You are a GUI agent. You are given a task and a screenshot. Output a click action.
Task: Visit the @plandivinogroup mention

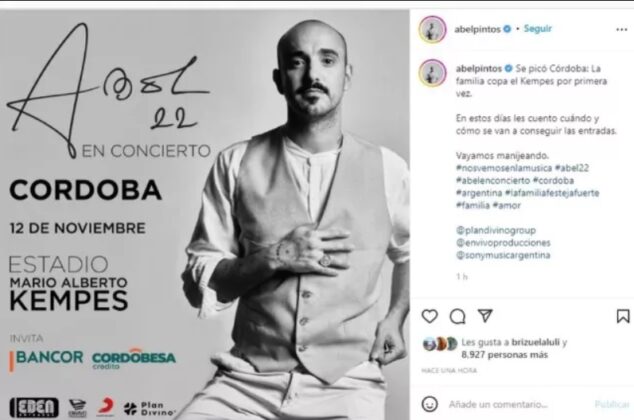(496, 230)
